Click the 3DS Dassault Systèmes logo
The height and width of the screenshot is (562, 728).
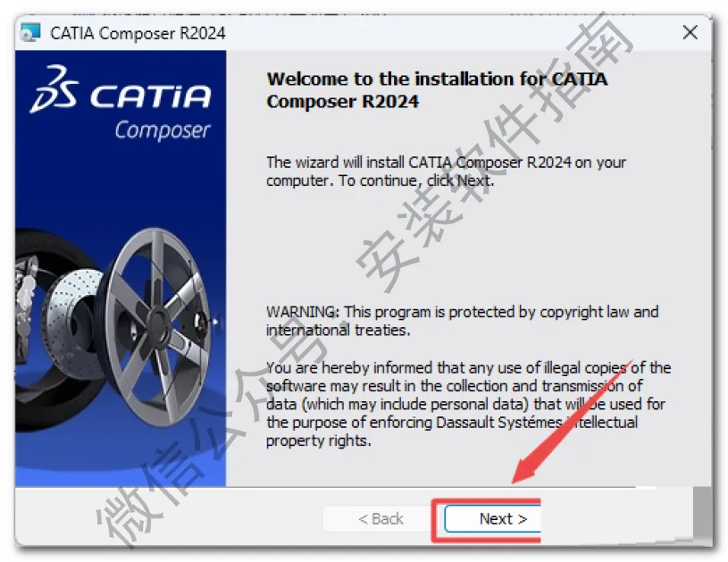[54, 89]
